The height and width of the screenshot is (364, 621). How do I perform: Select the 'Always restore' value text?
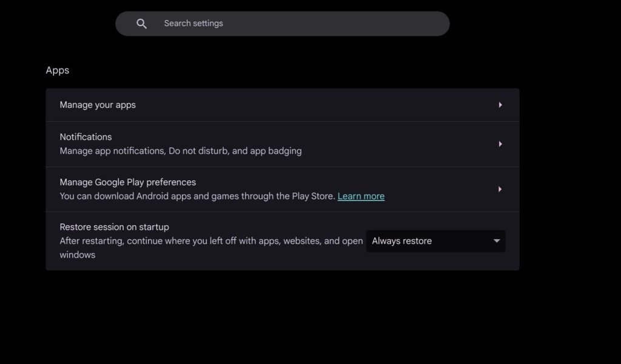coord(401,241)
